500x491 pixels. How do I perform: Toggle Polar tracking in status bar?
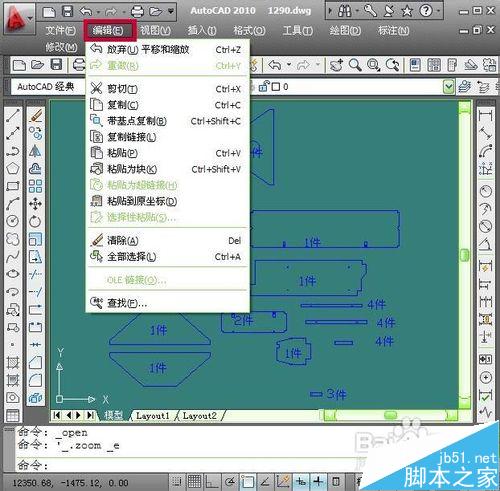pos(230,481)
